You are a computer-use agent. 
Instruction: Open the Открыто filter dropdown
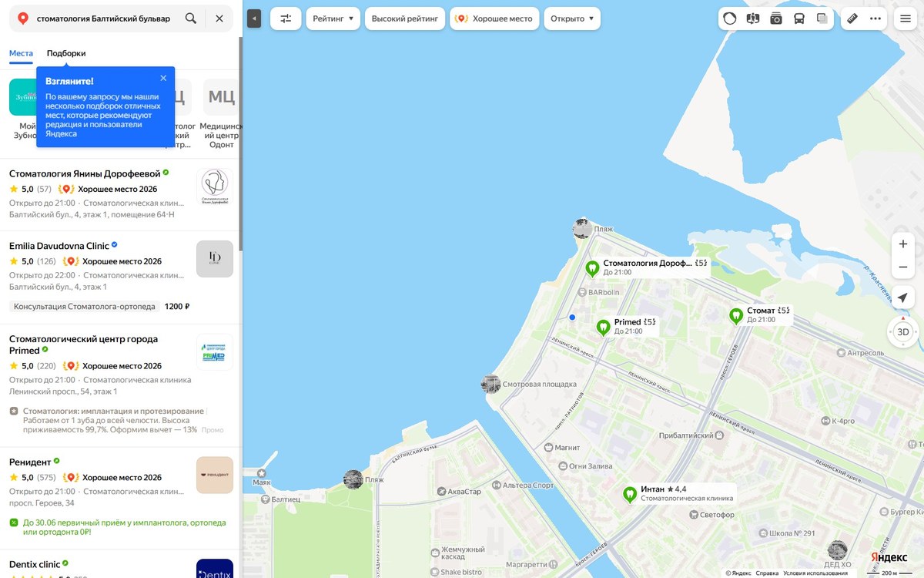click(573, 18)
